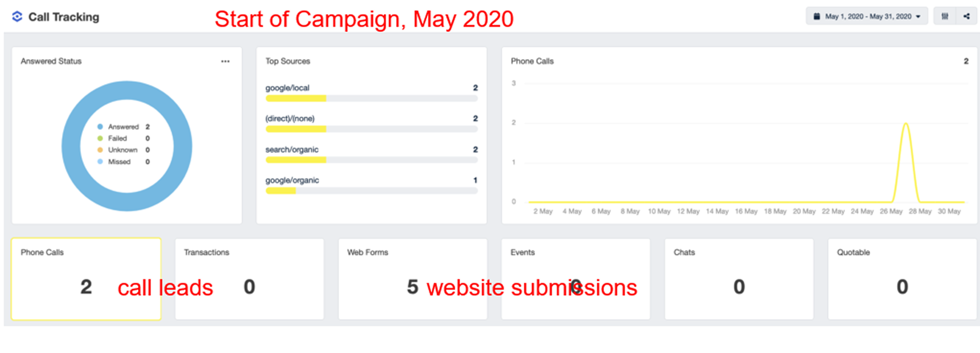Screen dimensions: 980x353
Task: Open Answered Status three-dot options menu
Action: (x=225, y=61)
